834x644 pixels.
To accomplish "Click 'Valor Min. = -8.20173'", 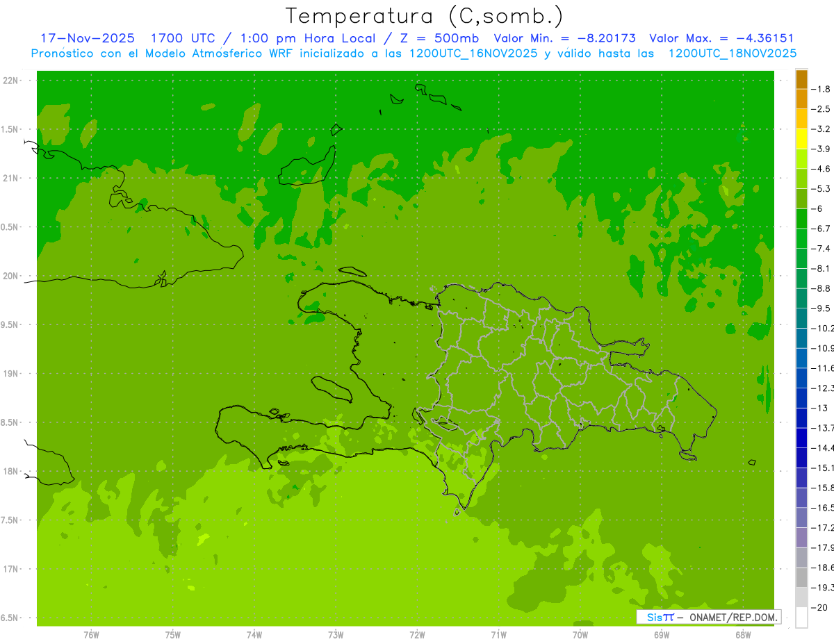I will coord(564,38).
